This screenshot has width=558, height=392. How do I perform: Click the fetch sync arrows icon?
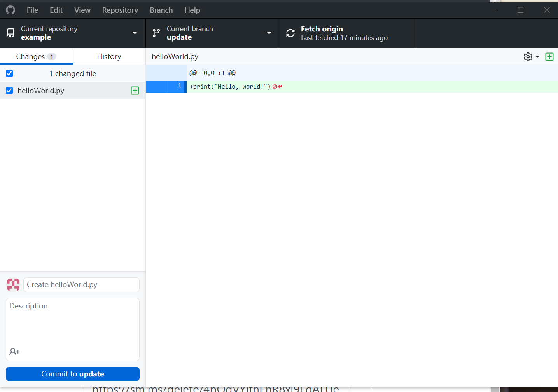point(290,33)
